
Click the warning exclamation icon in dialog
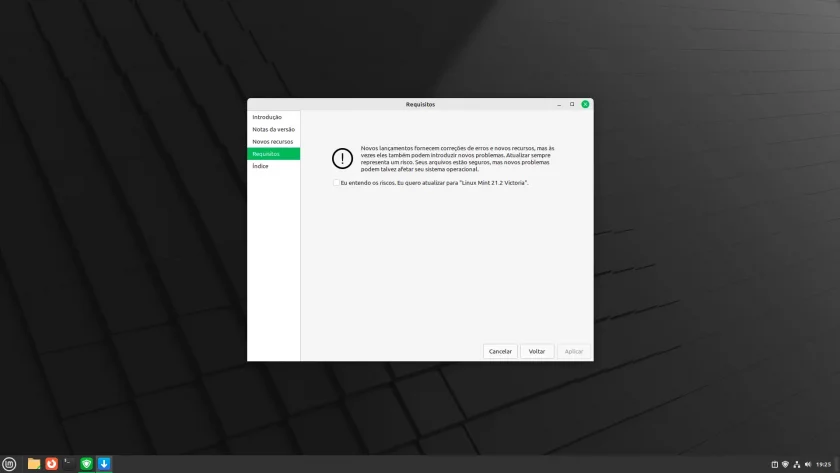pyautogui.click(x=342, y=158)
